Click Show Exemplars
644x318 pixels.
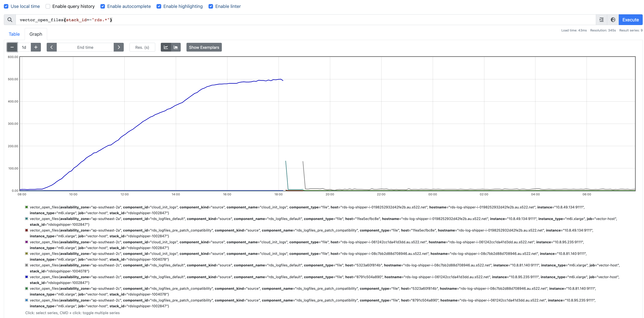pos(204,47)
